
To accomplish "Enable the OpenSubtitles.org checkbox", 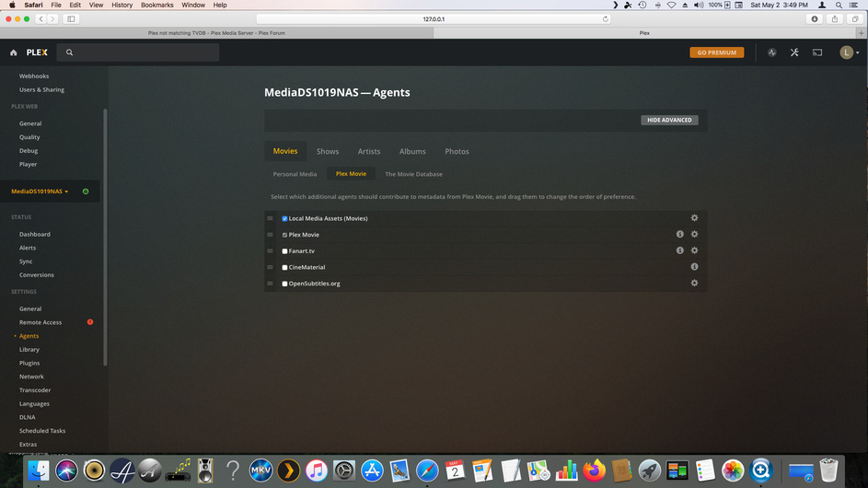I will [x=284, y=284].
